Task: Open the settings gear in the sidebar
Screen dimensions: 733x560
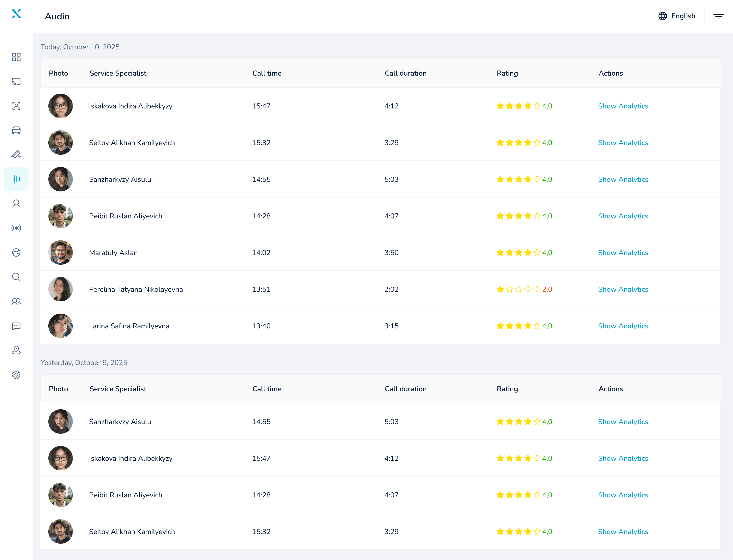Action: [16, 375]
